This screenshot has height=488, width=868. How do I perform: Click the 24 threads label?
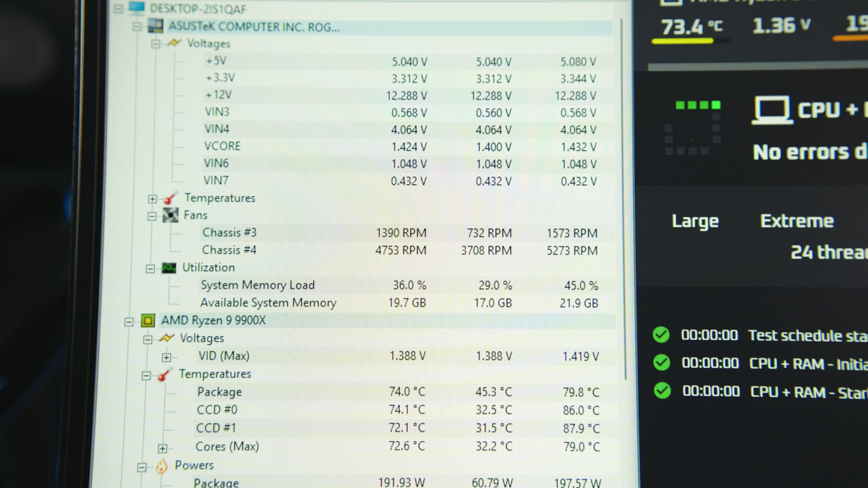(x=829, y=252)
